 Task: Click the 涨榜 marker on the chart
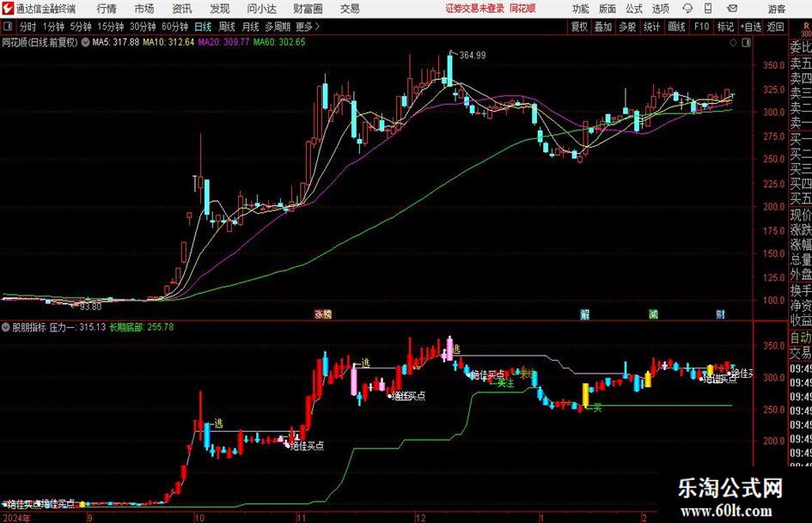coord(323,313)
